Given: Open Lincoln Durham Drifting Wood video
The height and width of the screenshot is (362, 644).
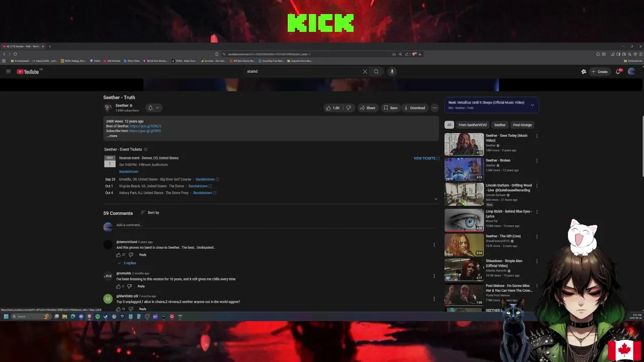Looking at the screenshot, I should (x=464, y=195).
